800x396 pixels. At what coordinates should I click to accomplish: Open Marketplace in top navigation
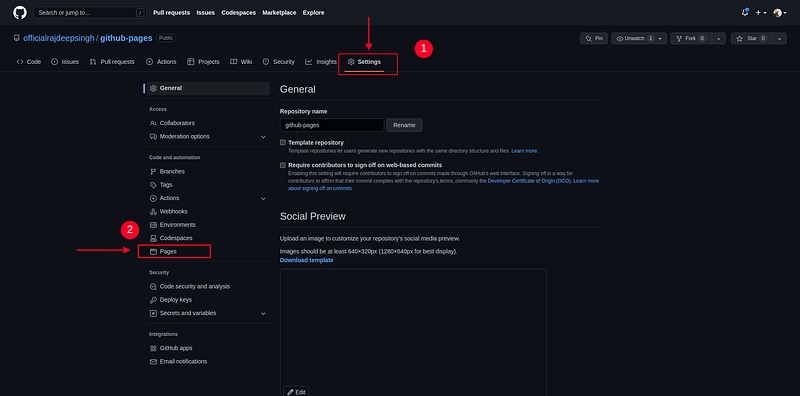tap(279, 13)
